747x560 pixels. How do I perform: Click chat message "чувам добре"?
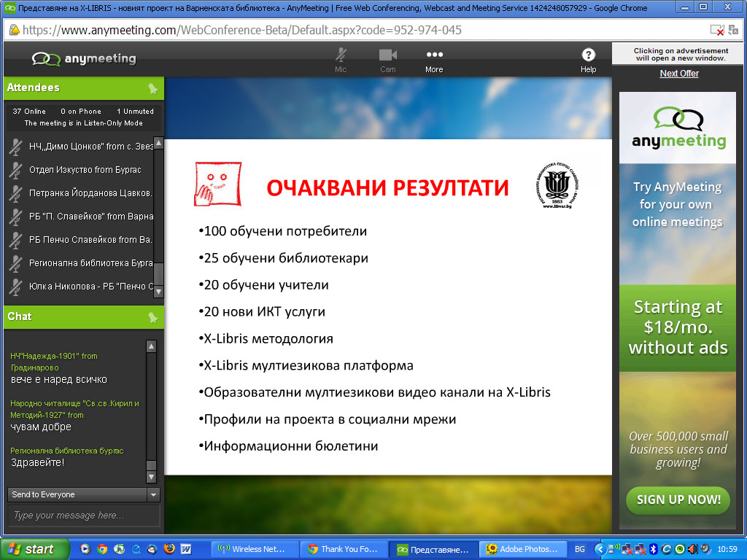tap(41, 427)
